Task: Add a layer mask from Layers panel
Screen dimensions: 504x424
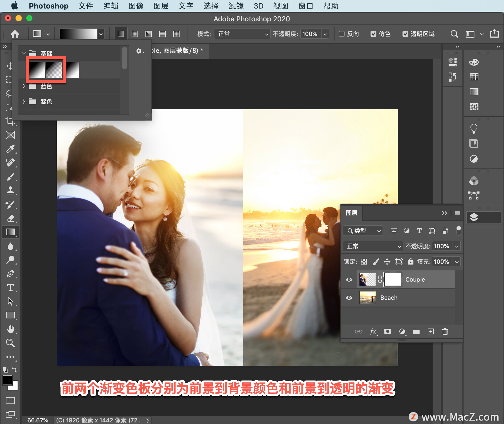Action: click(388, 331)
